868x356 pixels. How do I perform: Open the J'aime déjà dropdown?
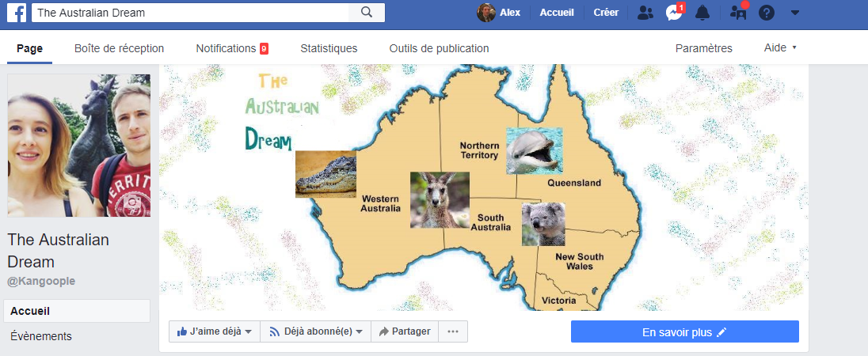point(215,331)
